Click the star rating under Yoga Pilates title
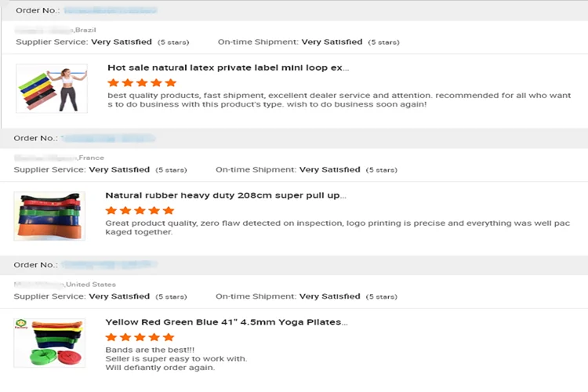The width and height of the screenshot is (588, 392). point(140,337)
